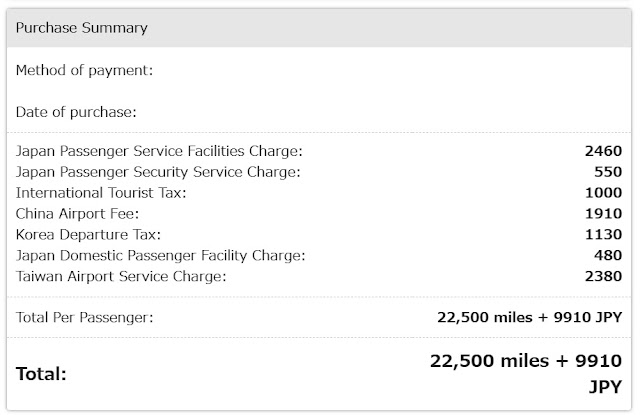Click the China Airport Fee label
This screenshot has width=640, height=415.
(x=77, y=214)
